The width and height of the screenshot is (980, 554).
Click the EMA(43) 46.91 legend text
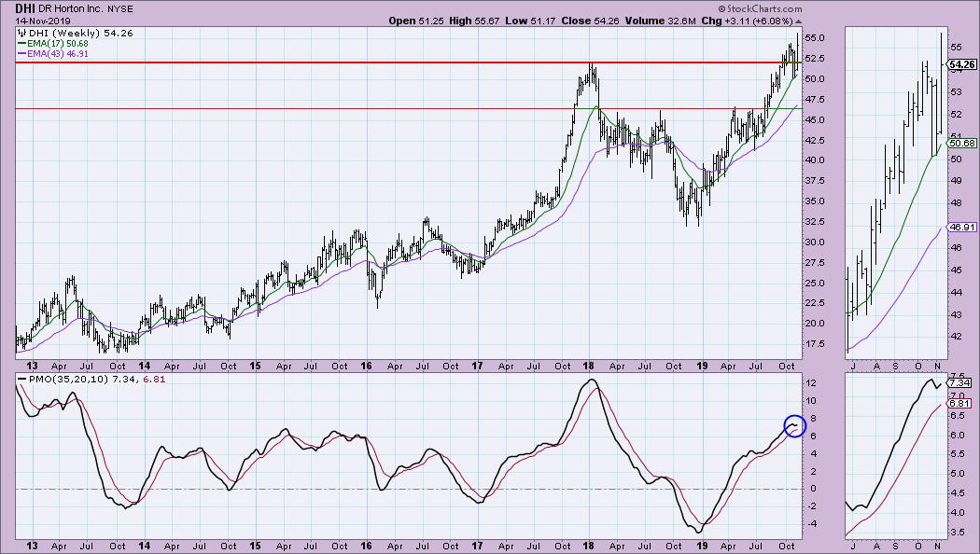click(x=58, y=54)
